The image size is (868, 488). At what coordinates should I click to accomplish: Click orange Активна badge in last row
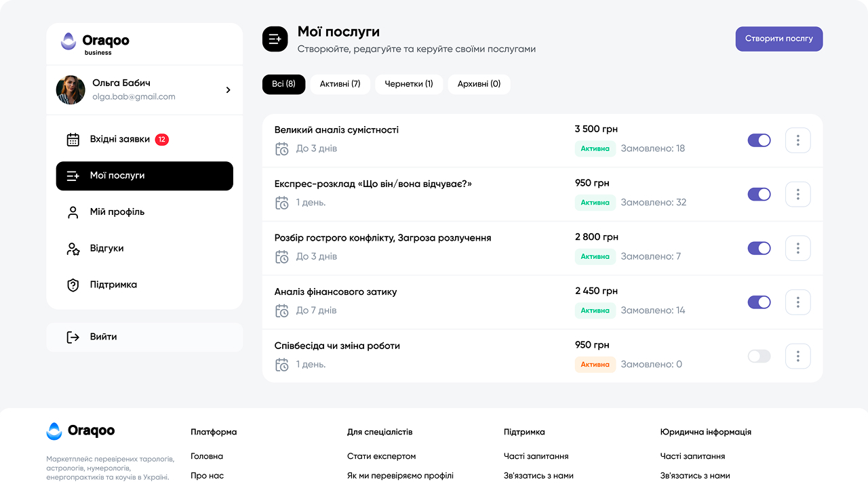pyautogui.click(x=595, y=365)
